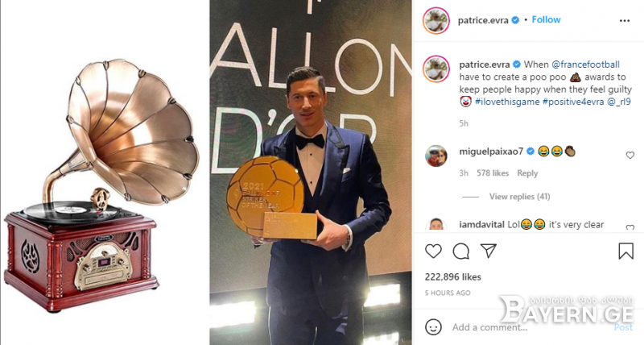
Task: Open the emoji picker smiley icon
Action: point(433,327)
